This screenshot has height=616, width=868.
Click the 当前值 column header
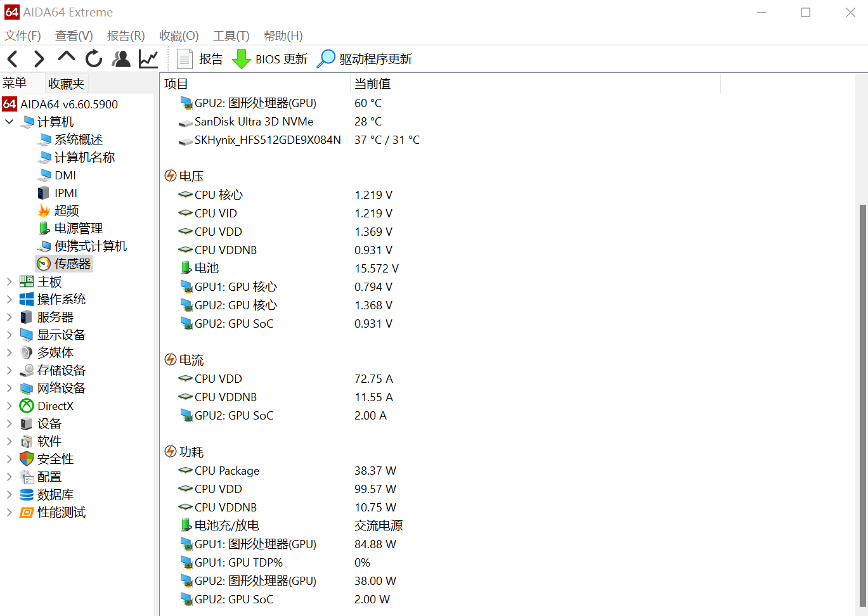(x=535, y=84)
